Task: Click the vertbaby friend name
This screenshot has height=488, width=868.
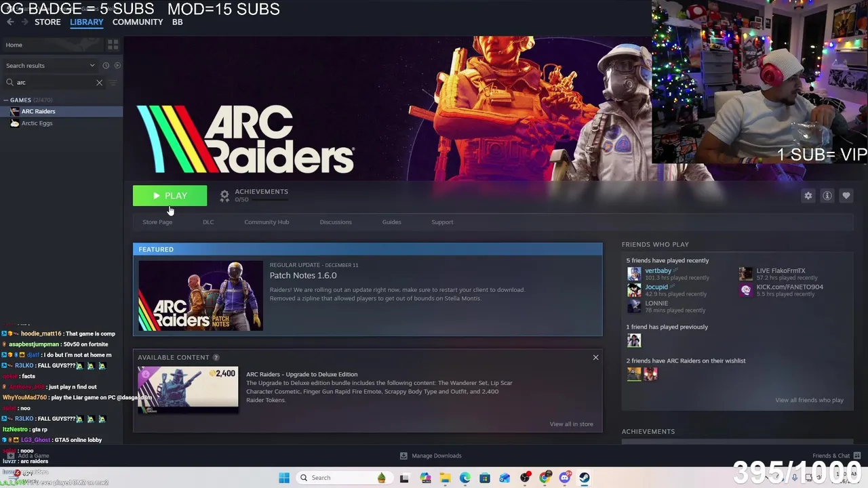Action: 658,270
